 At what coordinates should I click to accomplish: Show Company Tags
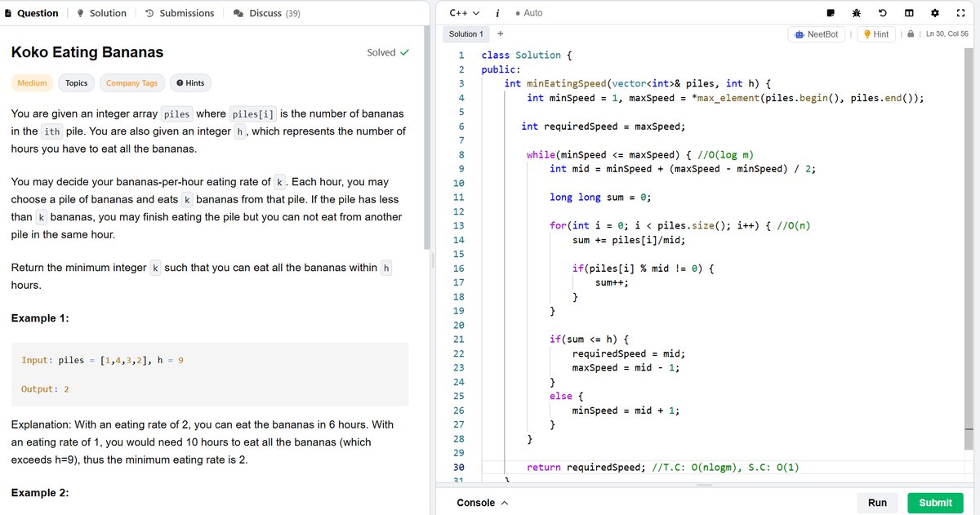131,83
